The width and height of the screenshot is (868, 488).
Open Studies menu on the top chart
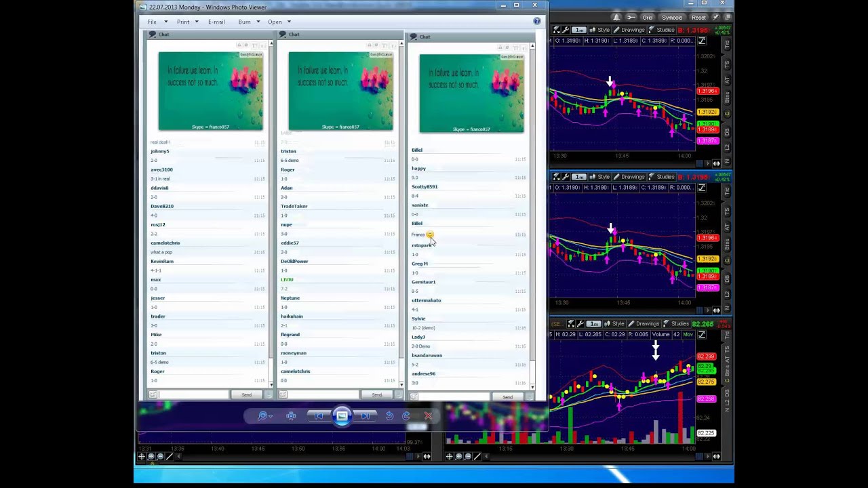[661, 30]
